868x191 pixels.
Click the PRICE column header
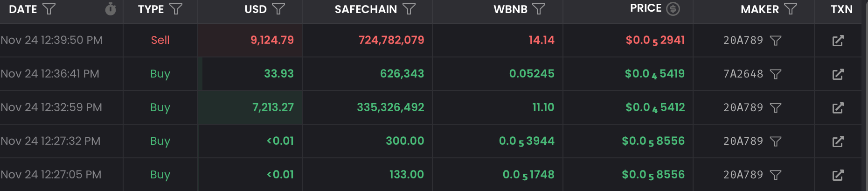646,8
